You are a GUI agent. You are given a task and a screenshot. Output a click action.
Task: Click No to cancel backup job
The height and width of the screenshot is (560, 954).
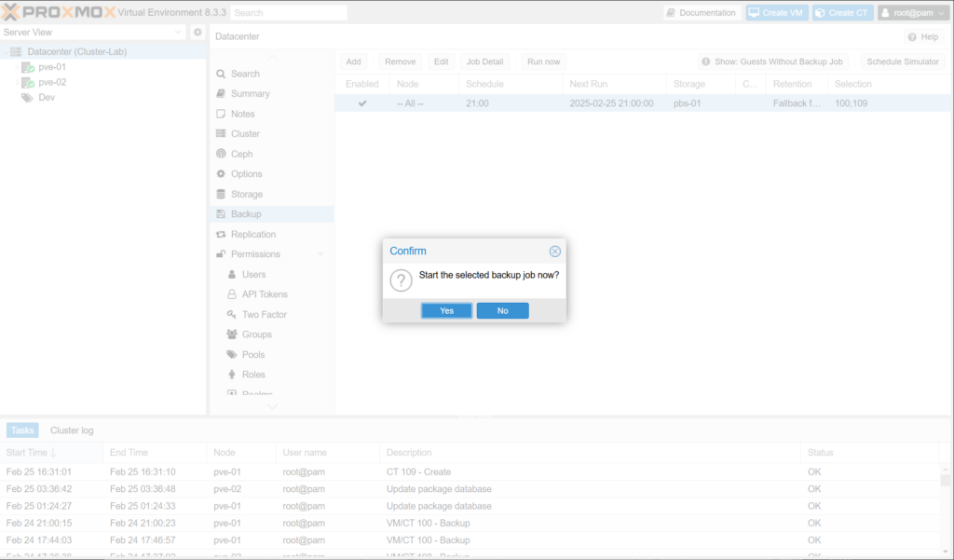point(502,310)
